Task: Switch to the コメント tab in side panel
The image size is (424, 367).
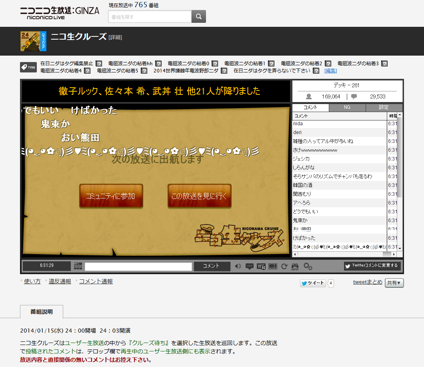Action: tap(311, 107)
